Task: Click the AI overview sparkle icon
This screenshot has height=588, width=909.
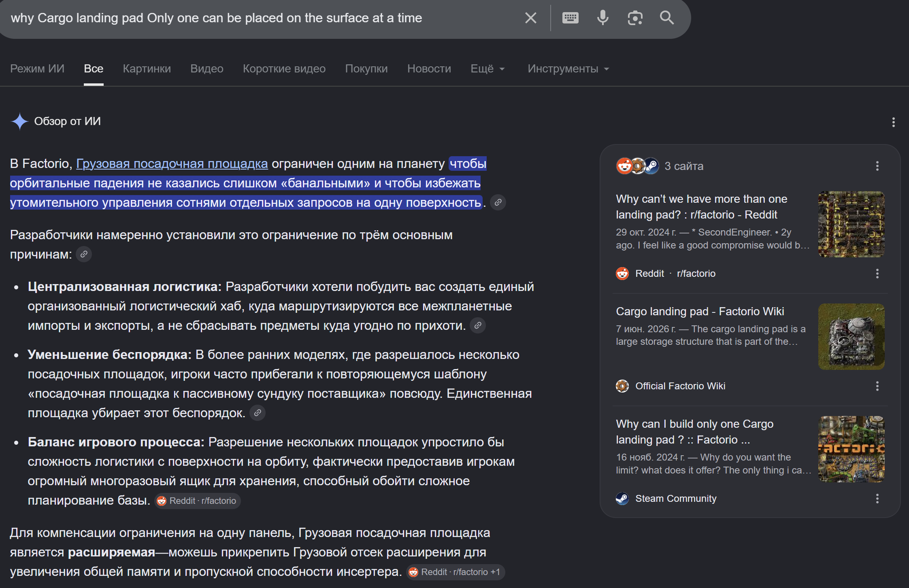Action: tap(19, 121)
